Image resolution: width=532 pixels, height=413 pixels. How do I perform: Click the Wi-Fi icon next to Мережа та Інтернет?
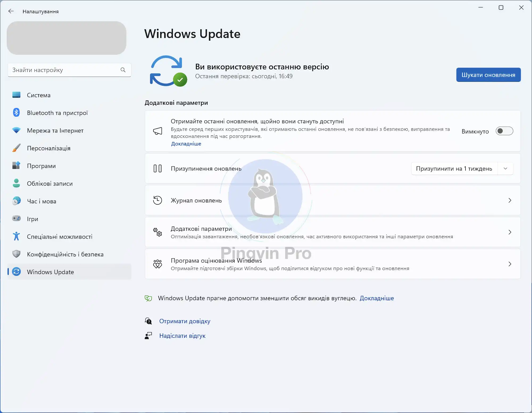[x=16, y=130]
